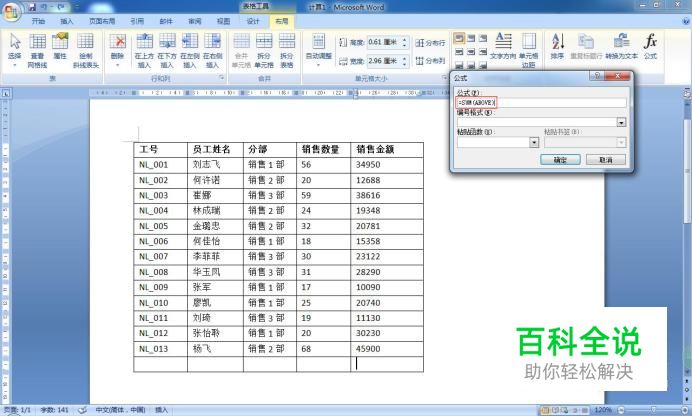
Task: Click the Save icon in quick access toolbar
Action: [x=32, y=7]
